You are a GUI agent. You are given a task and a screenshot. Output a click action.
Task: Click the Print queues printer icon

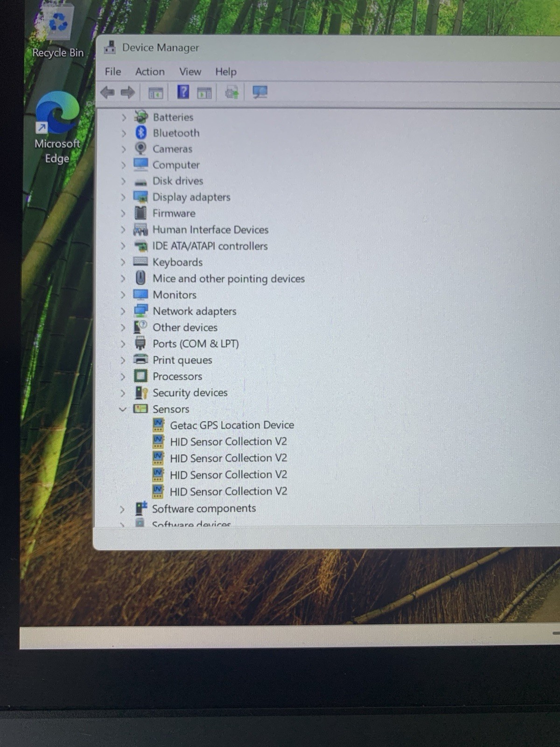(140, 359)
